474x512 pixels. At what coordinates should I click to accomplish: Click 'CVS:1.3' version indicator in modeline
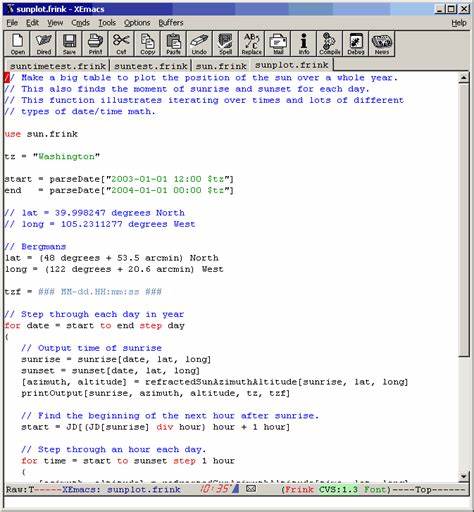click(x=338, y=489)
